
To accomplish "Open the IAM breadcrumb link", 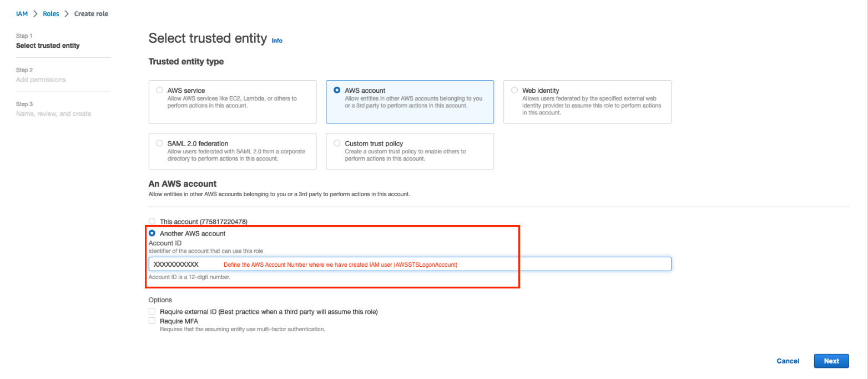I will pos(21,13).
